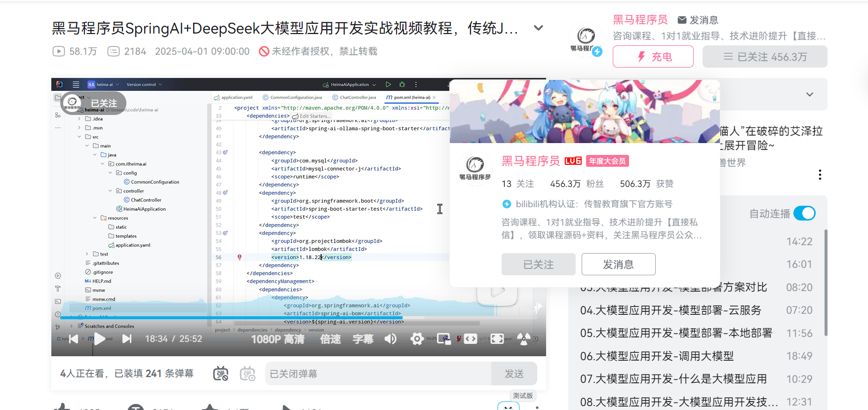Play the paused video
The width and height of the screenshot is (868, 410).
100,339
